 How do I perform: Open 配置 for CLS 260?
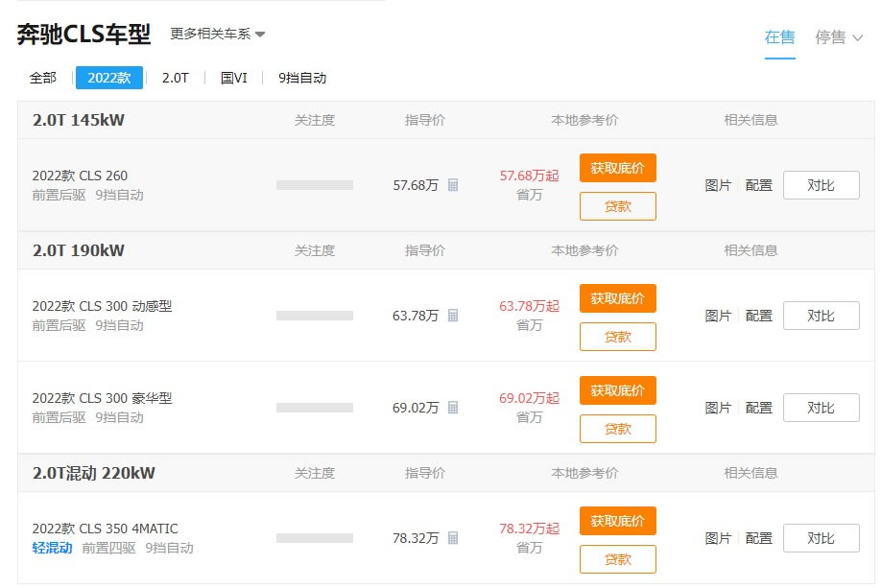(x=758, y=185)
